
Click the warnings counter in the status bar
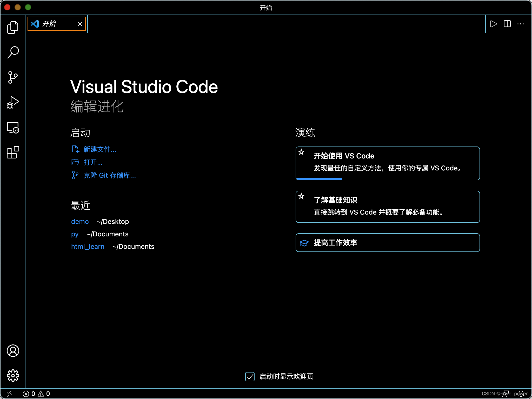click(44, 394)
